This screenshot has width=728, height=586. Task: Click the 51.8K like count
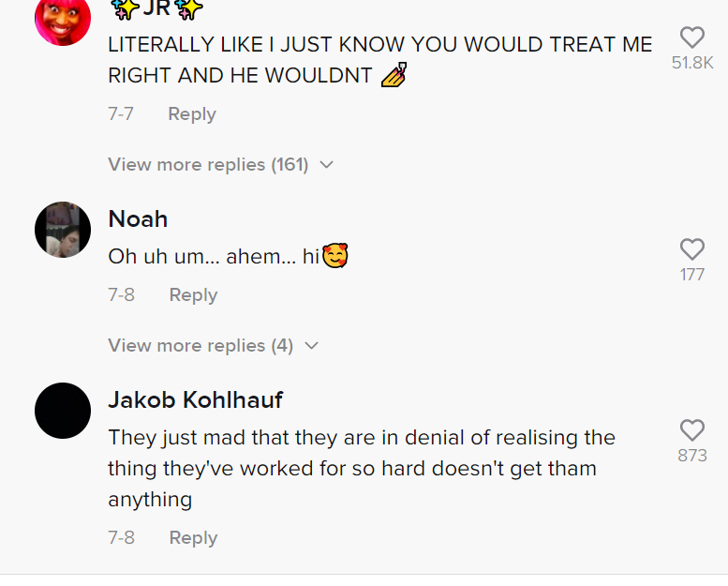[x=692, y=63]
